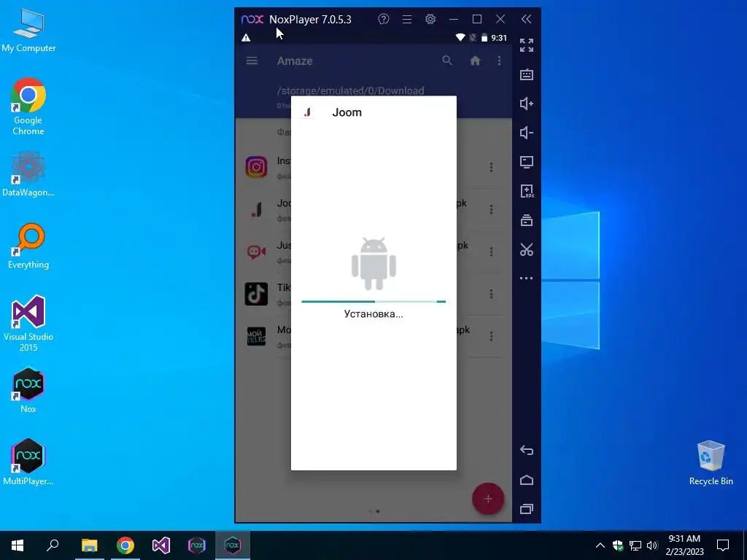
Task: Open NoxPlayer settings gear
Action: click(430, 19)
